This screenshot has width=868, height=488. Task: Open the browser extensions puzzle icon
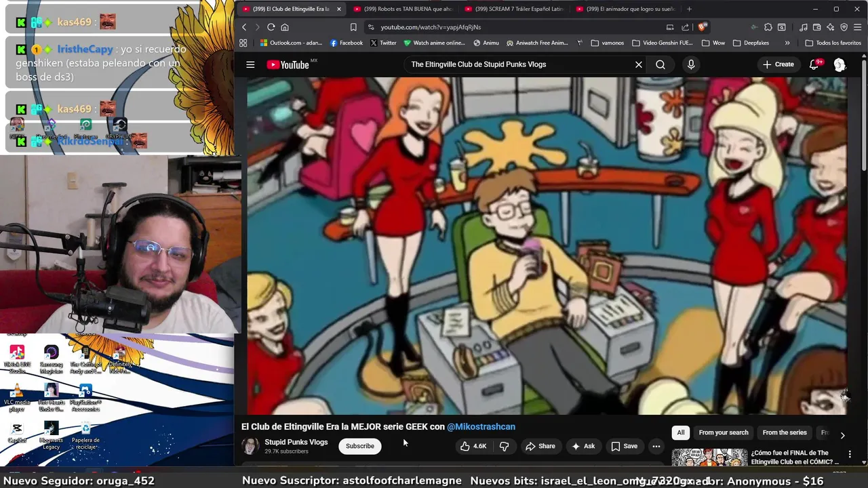[x=768, y=27]
